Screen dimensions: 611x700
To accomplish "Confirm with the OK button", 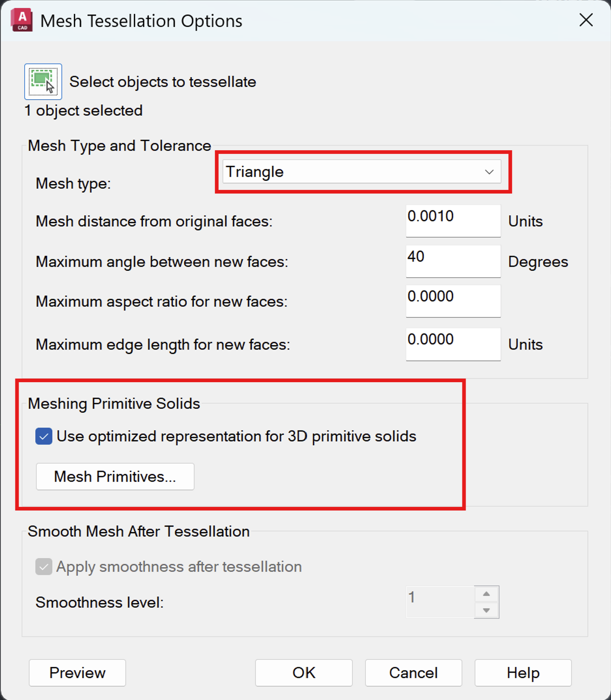I will point(304,673).
